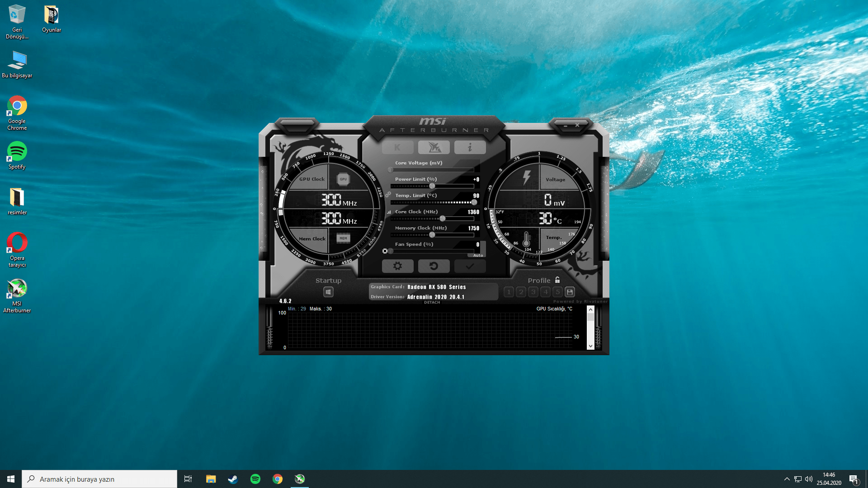868x488 pixels.
Task: Toggle the power and temp limit link icon
Action: (x=388, y=194)
